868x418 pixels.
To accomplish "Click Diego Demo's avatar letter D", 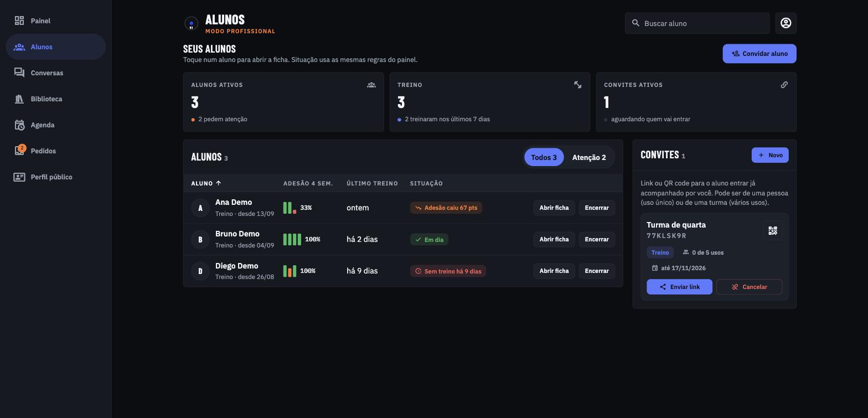I will (x=200, y=271).
